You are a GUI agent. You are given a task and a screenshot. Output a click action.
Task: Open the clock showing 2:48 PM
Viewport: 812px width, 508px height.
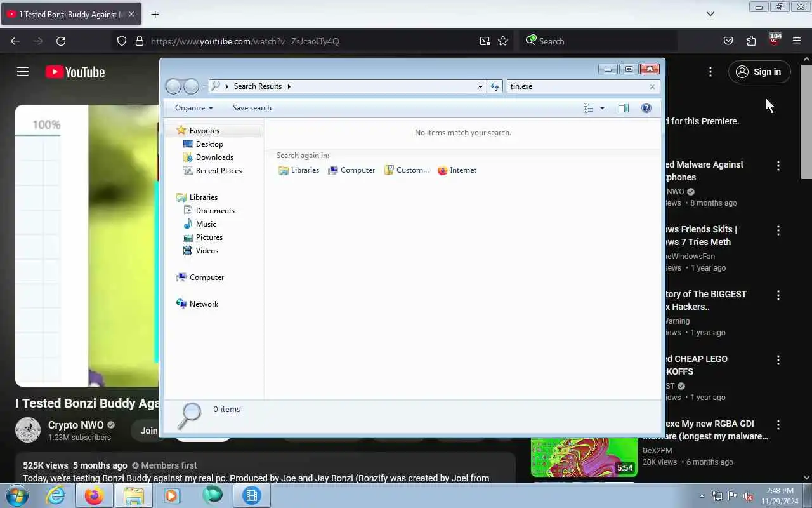(x=780, y=496)
